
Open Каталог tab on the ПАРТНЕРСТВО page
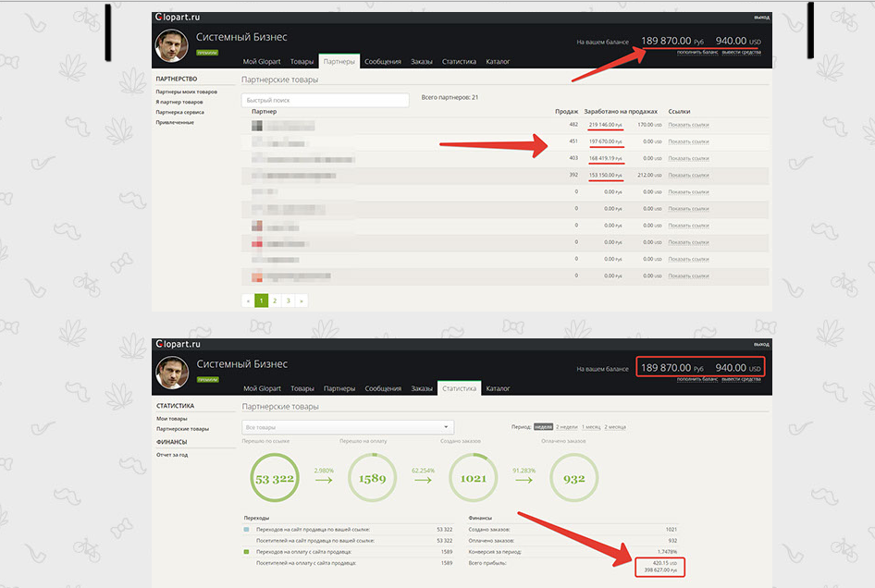(x=498, y=61)
